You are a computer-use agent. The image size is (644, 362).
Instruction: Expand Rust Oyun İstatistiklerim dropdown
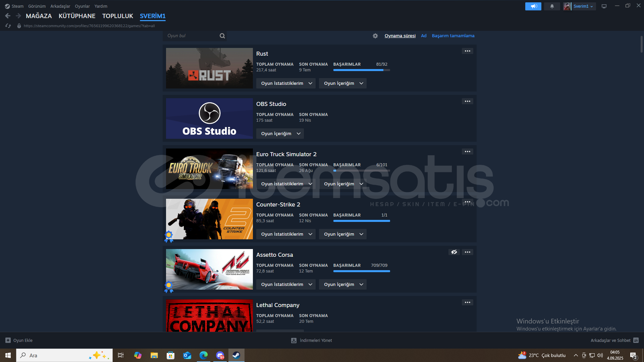pos(286,83)
